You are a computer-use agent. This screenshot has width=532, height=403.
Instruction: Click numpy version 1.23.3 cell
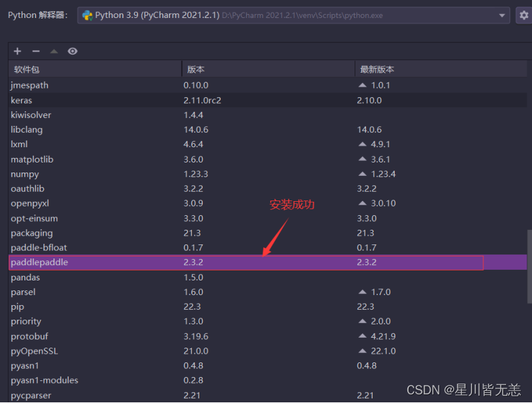click(196, 174)
